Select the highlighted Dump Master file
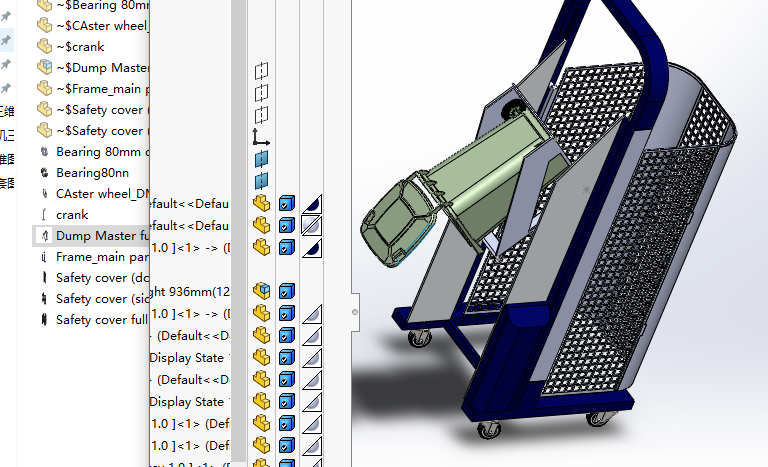The image size is (768, 467). 91,236
